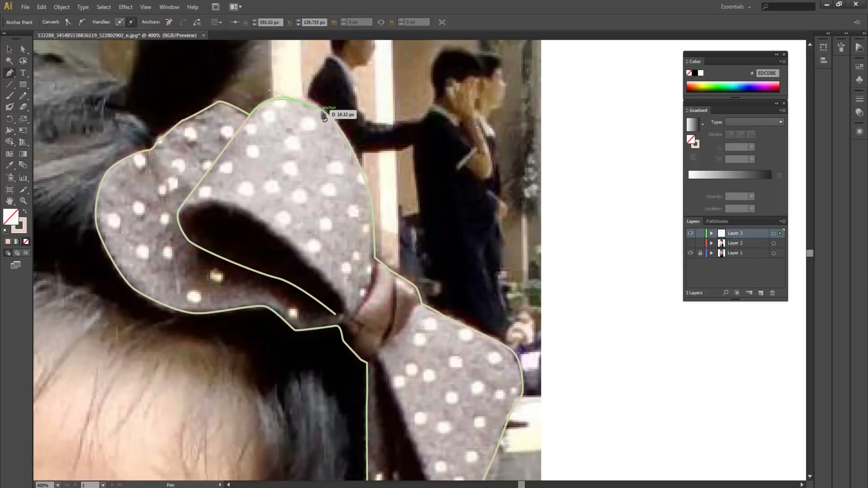Open the Window menu
The height and width of the screenshot is (488, 868).
(x=169, y=7)
